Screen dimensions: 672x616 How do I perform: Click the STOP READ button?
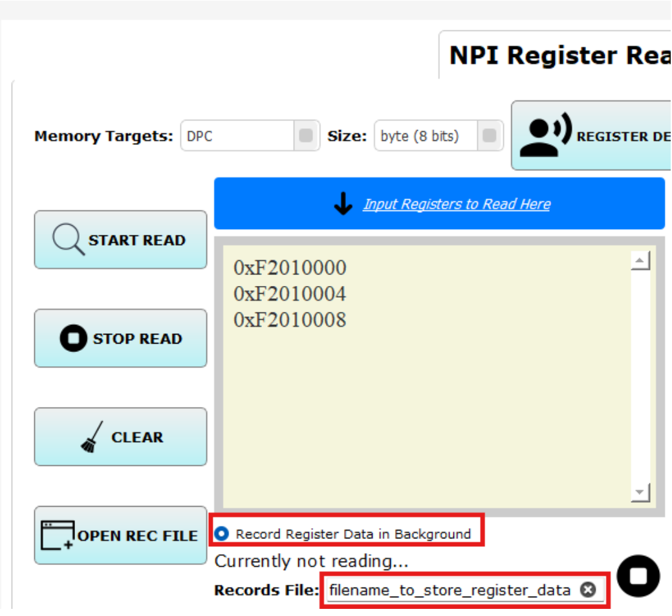120,338
